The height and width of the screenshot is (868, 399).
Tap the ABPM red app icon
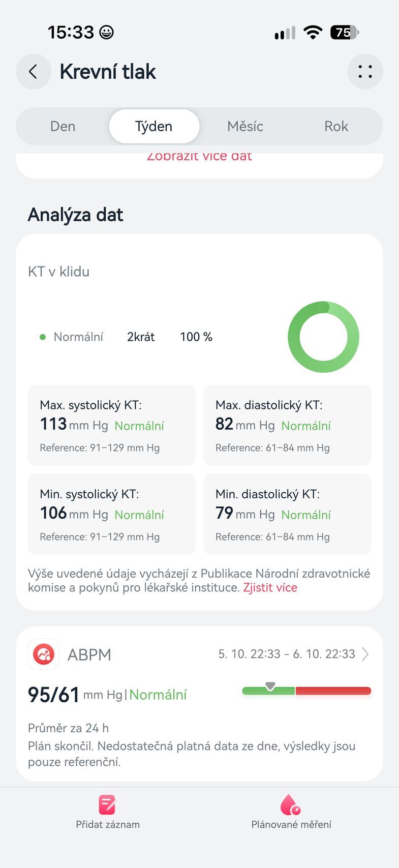(x=44, y=654)
